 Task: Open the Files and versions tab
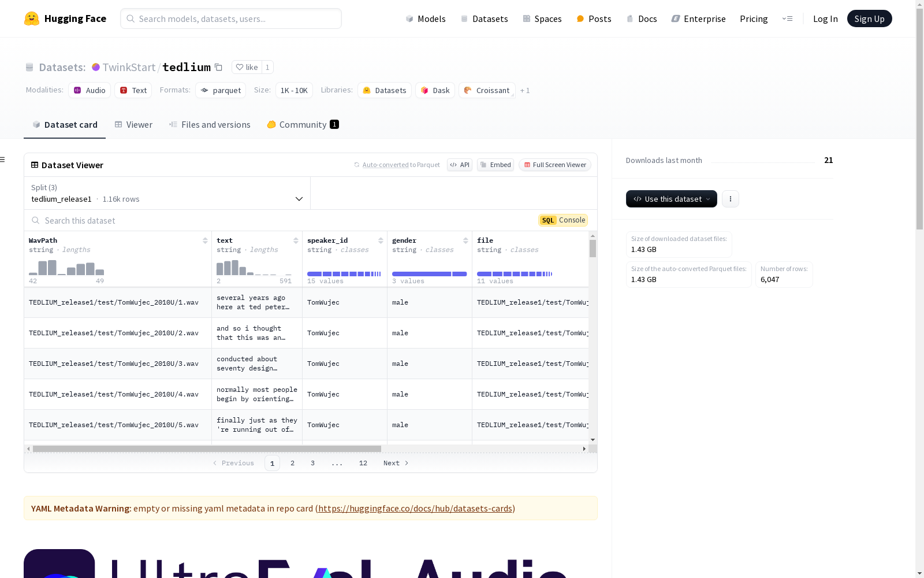210,124
